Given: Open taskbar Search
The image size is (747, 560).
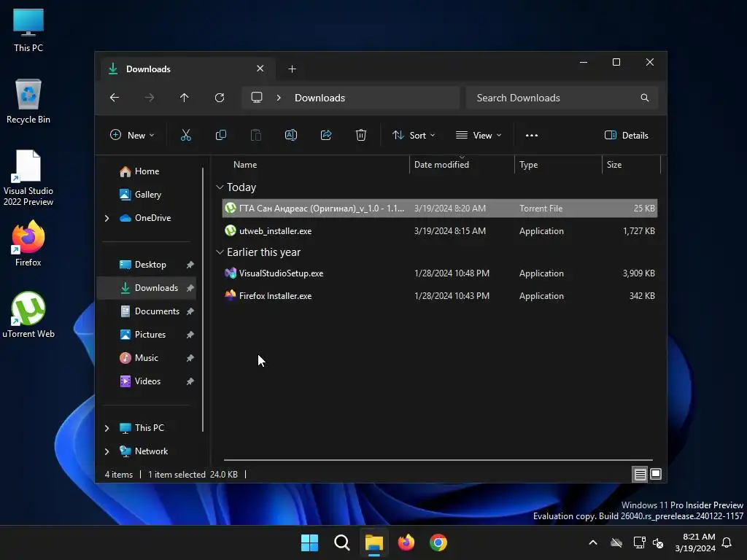Looking at the screenshot, I should point(342,542).
